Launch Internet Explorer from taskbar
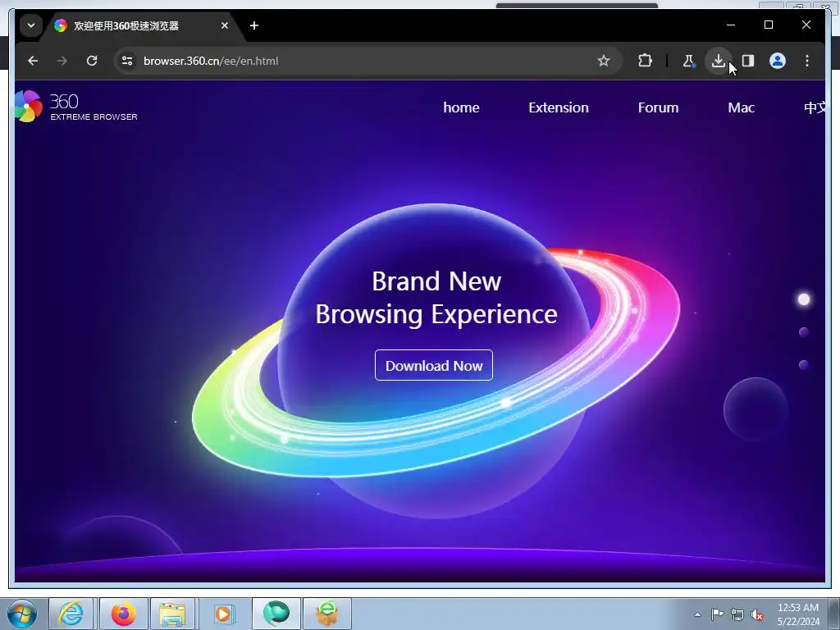The width and height of the screenshot is (840, 630). pos(71,614)
